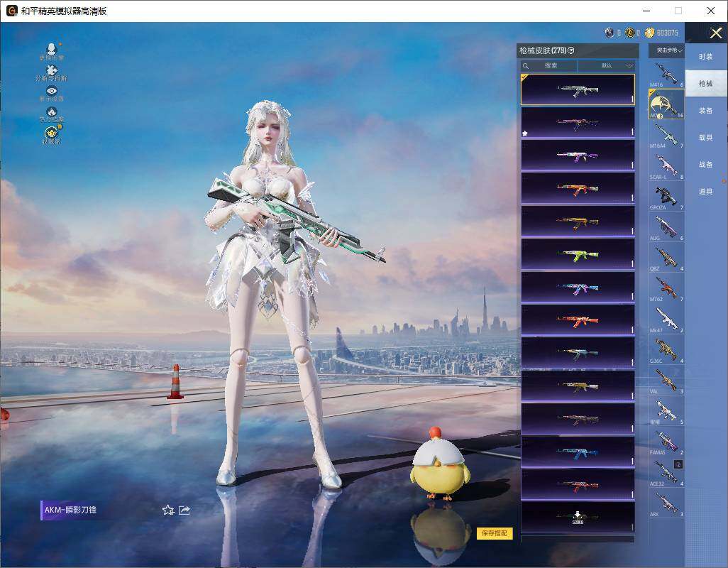This screenshot has width=728, height=568.
Task: Select the blue AKM skin near list bottom
Action: (x=578, y=452)
